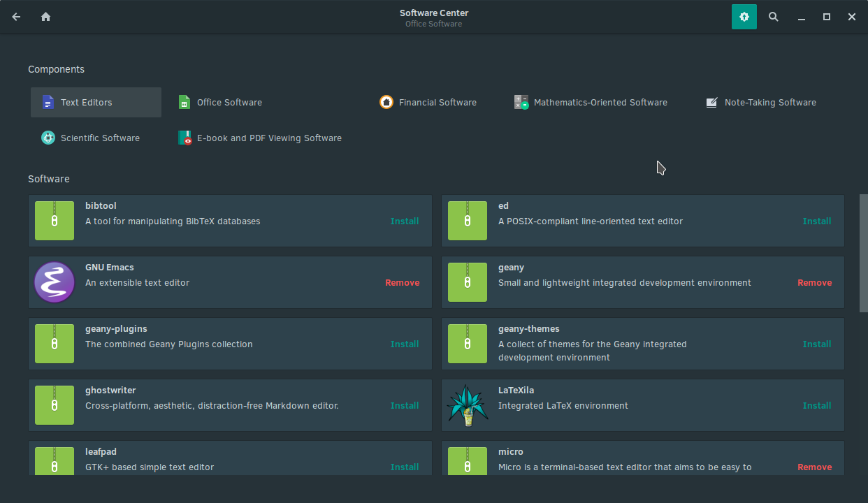The image size is (868, 503).
Task: Install the bibtool package
Action: point(405,221)
